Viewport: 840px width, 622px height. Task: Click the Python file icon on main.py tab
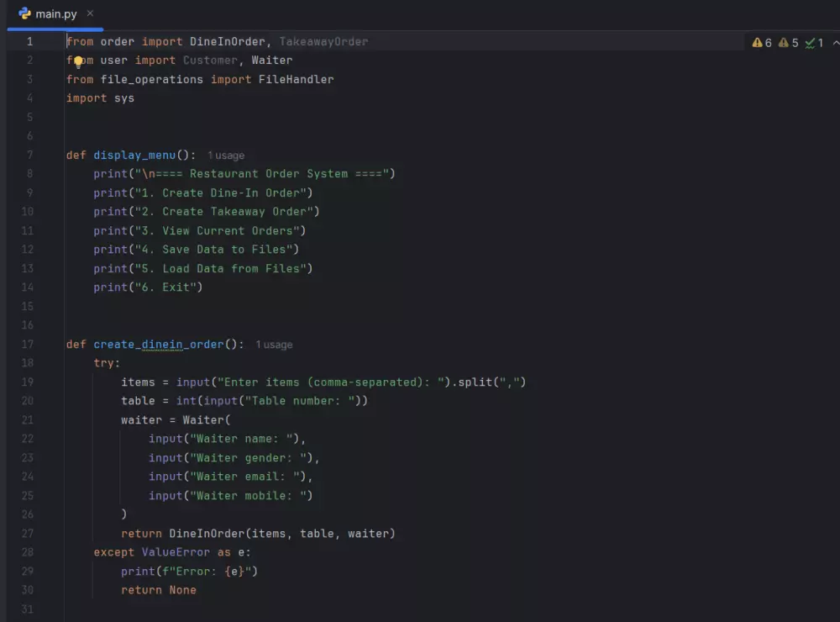[x=24, y=14]
